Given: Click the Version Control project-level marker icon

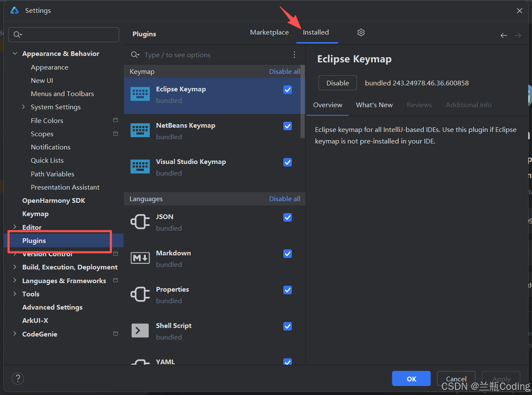Looking at the screenshot, I should [115, 254].
